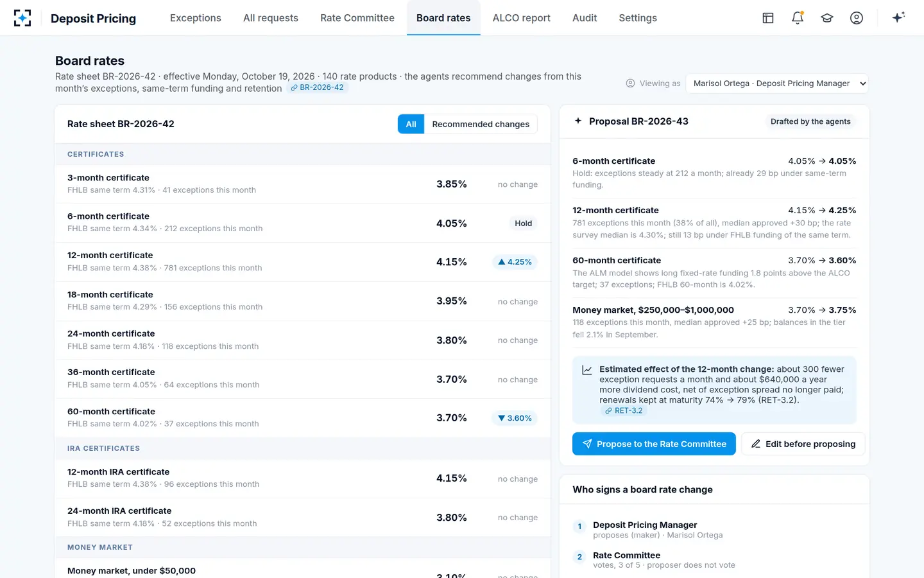
Task: Click the Deposit Pricing logo icon
Action: (x=22, y=18)
